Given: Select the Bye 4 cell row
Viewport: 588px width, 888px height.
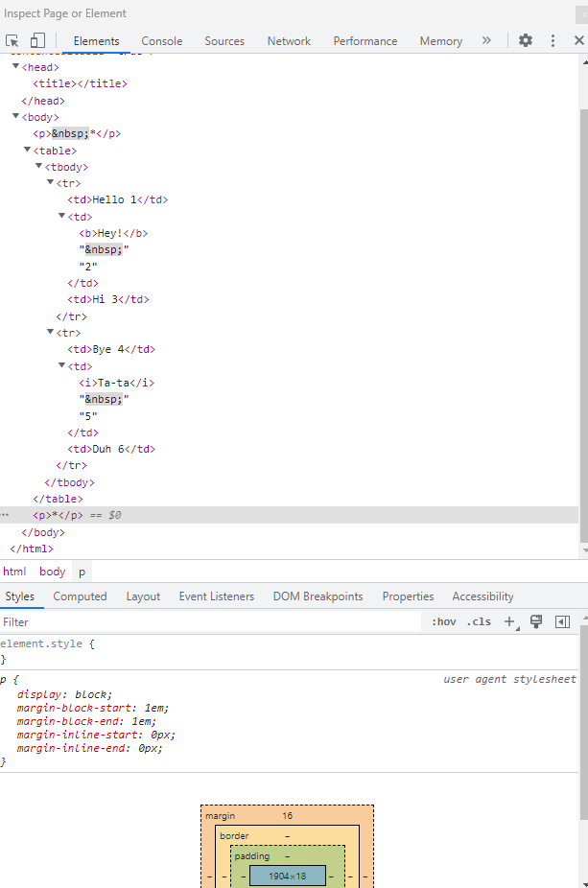Looking at the screenshot, I should (x=111, y=349).
